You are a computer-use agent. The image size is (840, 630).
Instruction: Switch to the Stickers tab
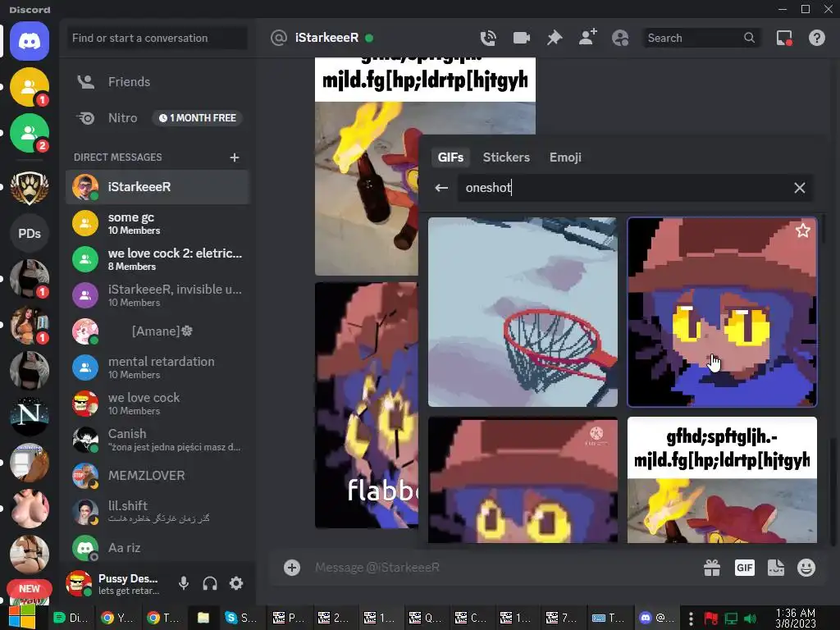[506, 157]
